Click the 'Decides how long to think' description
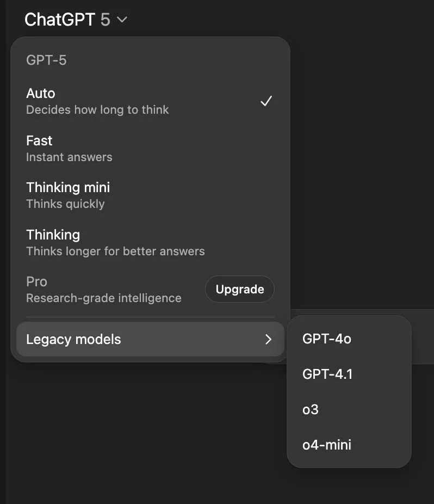The width and height of the screenshot is (434, 504). click(x=97, y=110)
